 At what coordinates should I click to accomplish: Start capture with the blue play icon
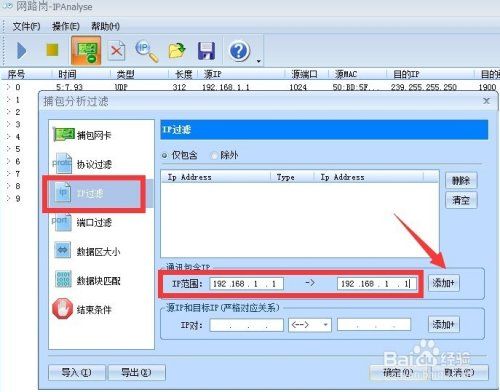[22, 51]
